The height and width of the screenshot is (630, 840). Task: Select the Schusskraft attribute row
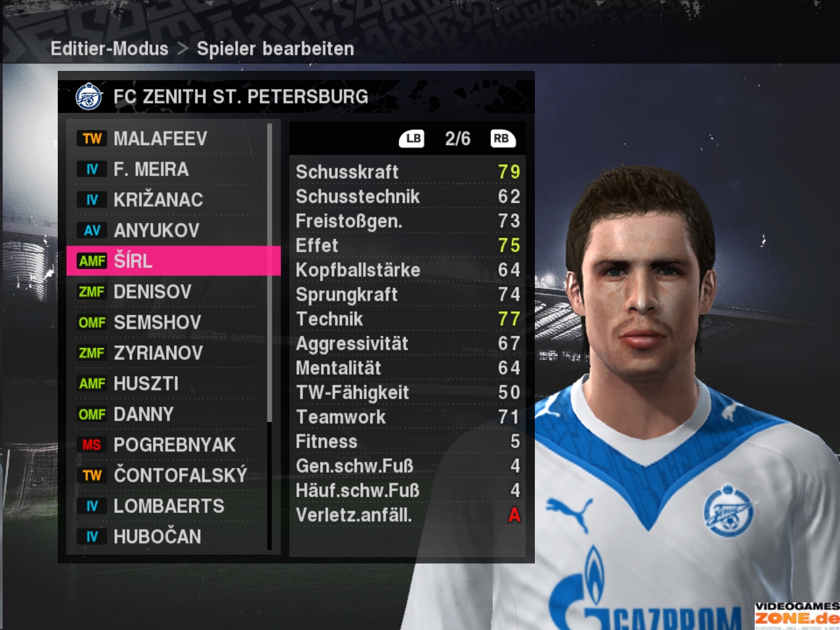(x=408, y=172)
